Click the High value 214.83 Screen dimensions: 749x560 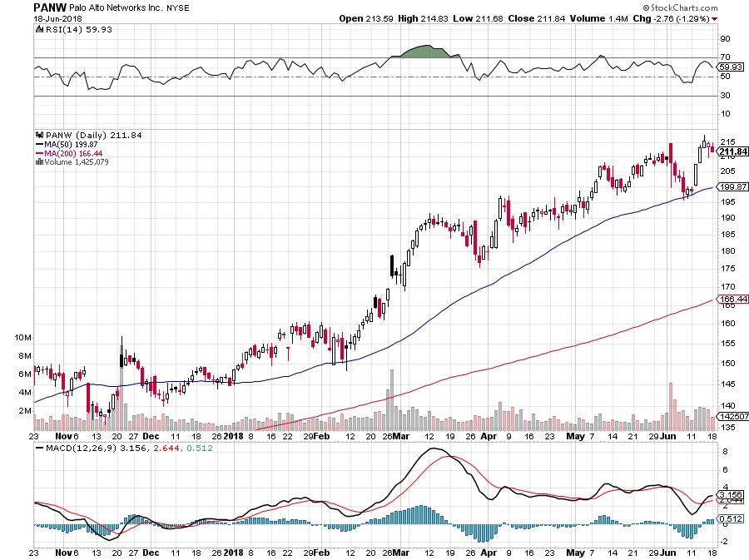(434, 18)
